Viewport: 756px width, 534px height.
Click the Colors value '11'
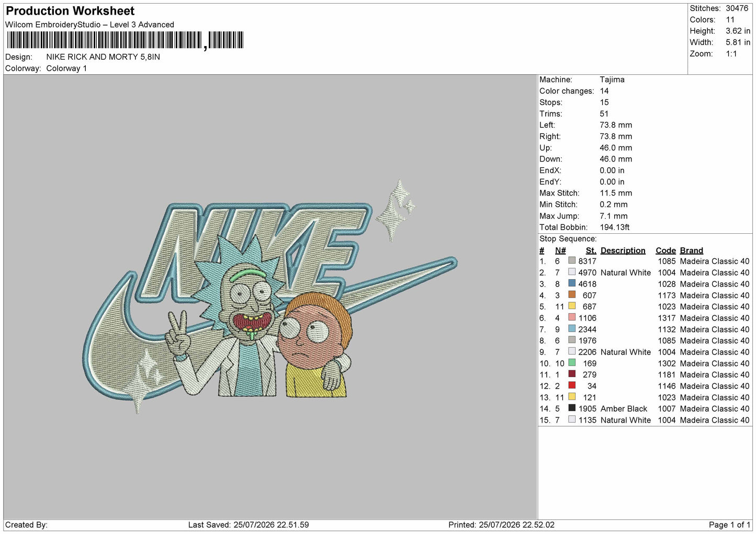point(730,20)
